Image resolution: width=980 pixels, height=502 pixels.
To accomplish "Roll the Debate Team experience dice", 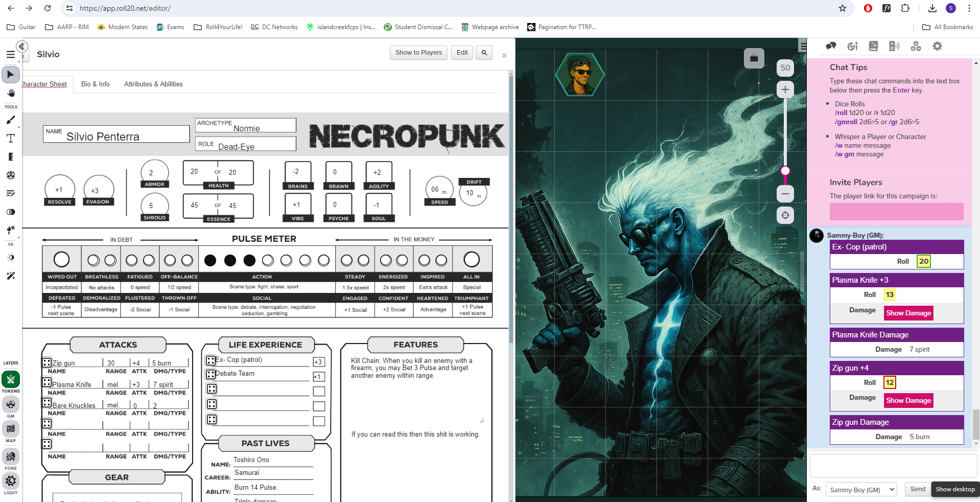I will coord(211,374).
